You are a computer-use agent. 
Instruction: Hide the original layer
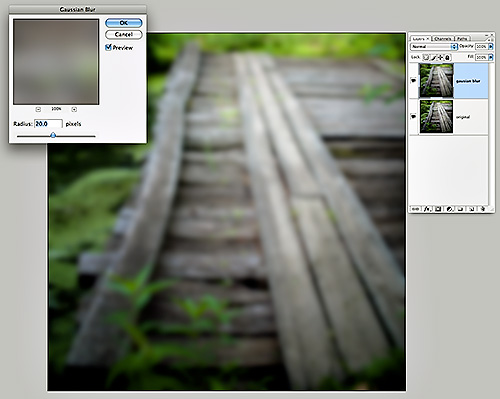[x=414, y=116]
